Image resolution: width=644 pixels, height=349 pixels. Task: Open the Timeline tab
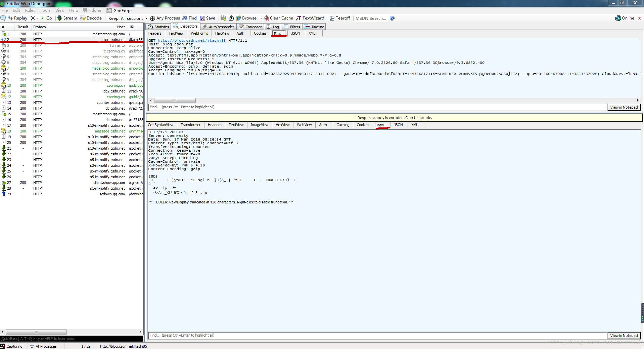click(x=314, y=27)
